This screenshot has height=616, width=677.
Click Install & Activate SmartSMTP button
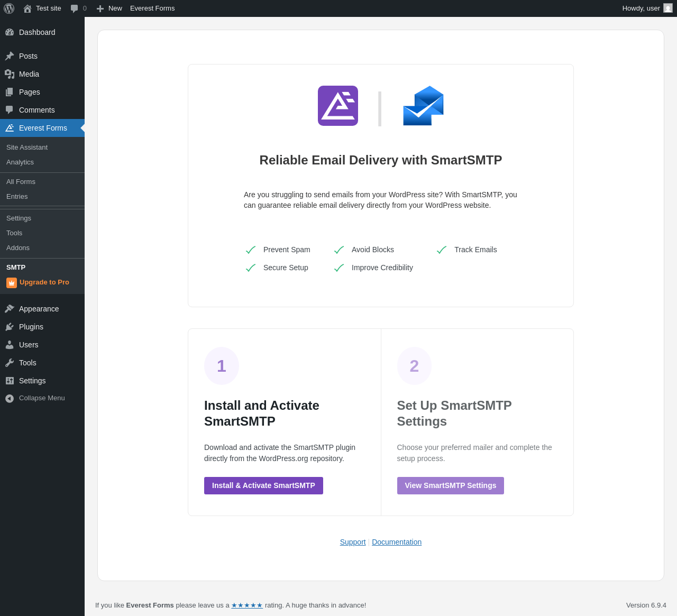click(x=263, y=485)
